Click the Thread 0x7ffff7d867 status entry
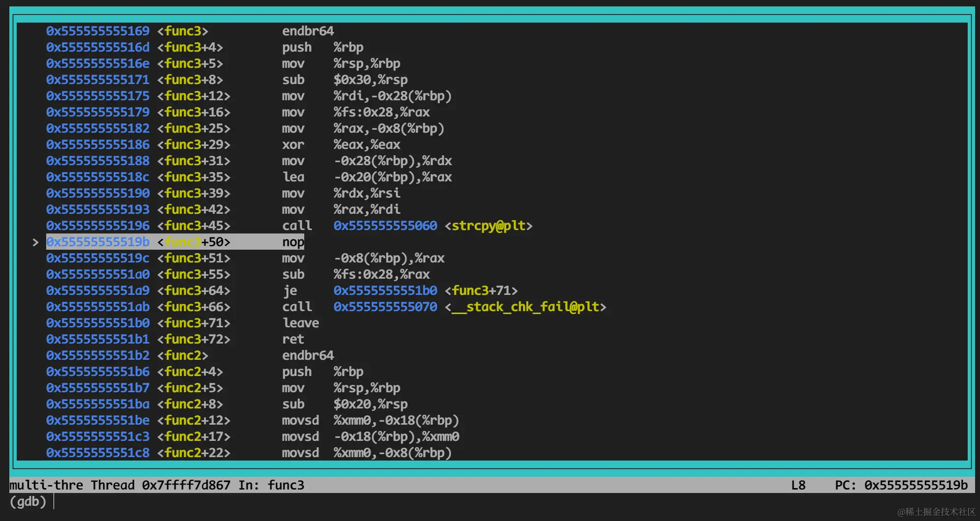Viewport: 980px width, 521px height. coord(161,485)
